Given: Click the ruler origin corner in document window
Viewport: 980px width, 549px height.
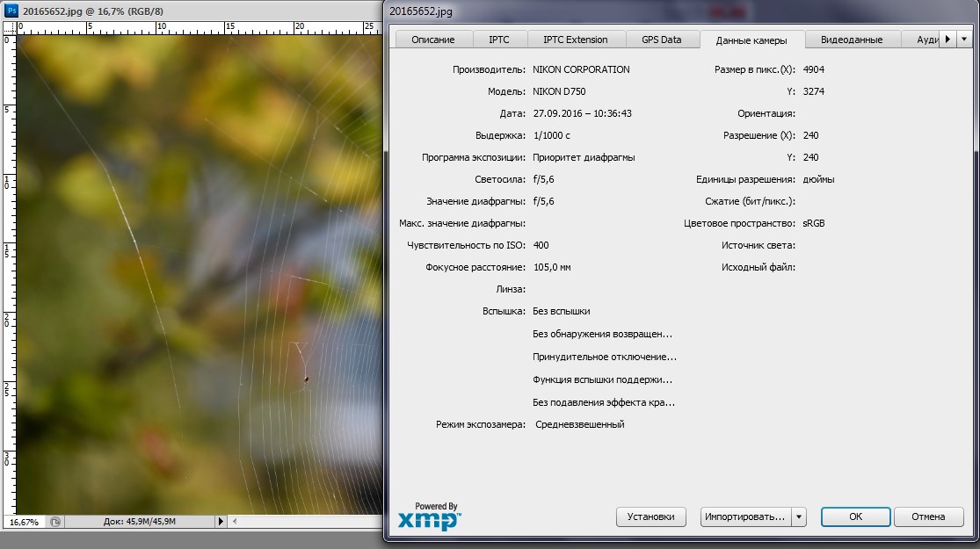Looking at the screenshot, I should (x=10, y=27).
